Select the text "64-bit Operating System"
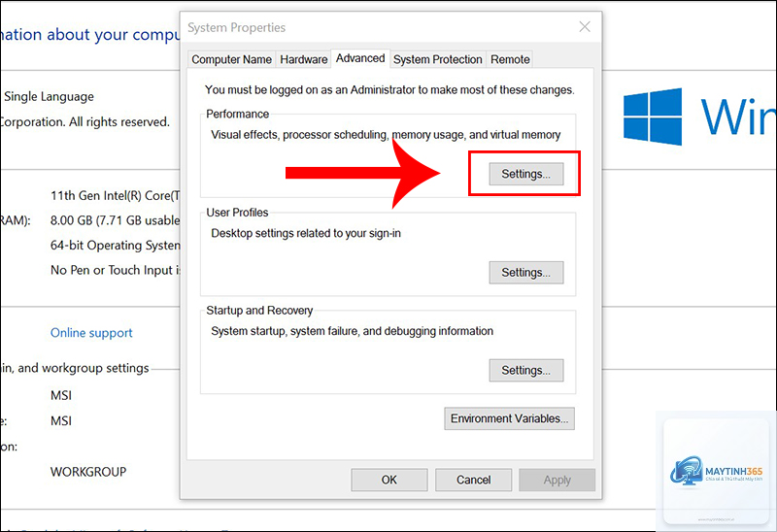 (115, 246)
